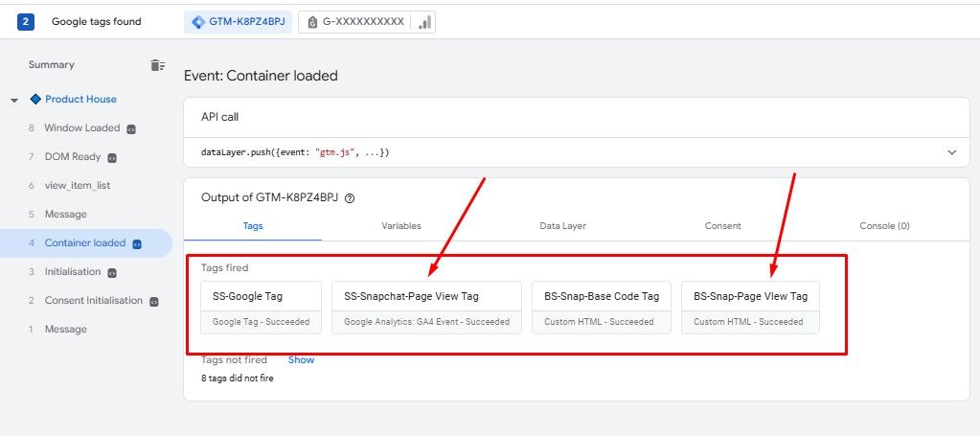The width and height of the screenshot is (980, 436).
Task: Click the 'API call' heading
Action: point(219,117)
